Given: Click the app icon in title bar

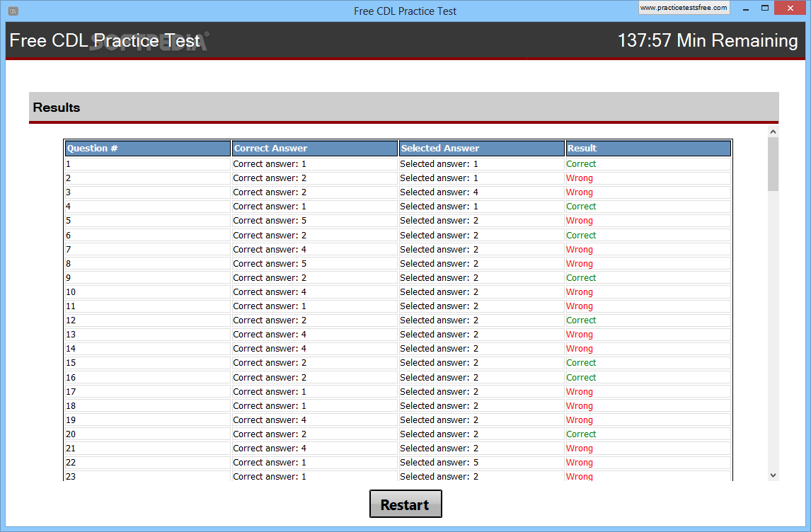Looking at the screenshot, I should coord(13,11).
